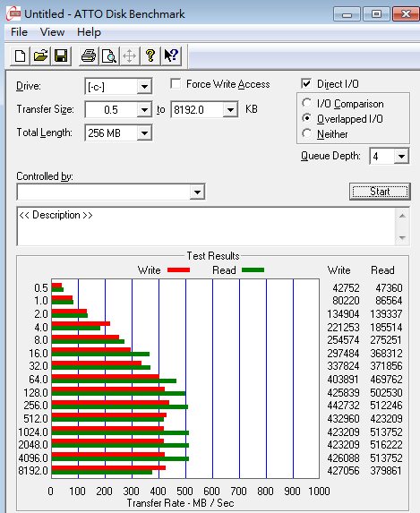Enable the Force Write Access checkbox
420x513 pixels.
click(x=176, y=84)
